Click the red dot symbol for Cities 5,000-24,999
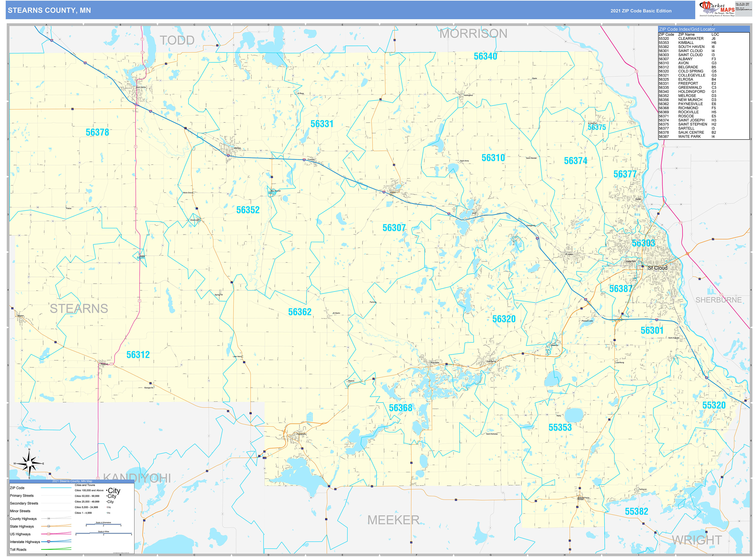 click(x=107, y=508)
